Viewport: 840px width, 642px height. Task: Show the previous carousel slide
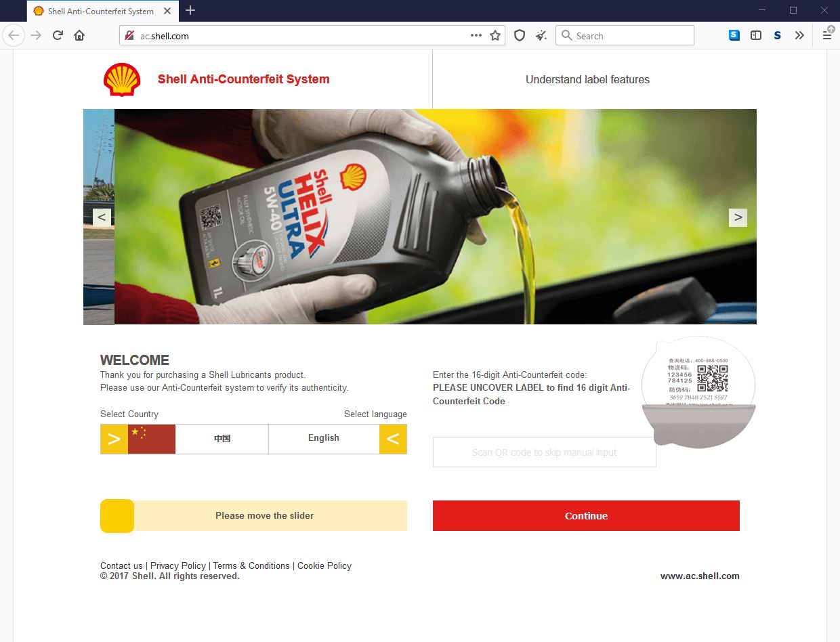tap(102, 217)
